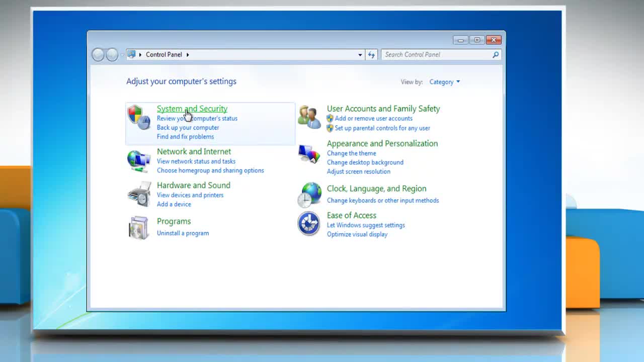Open System and Security category
The image size is (644, 362).
point(192,109)
